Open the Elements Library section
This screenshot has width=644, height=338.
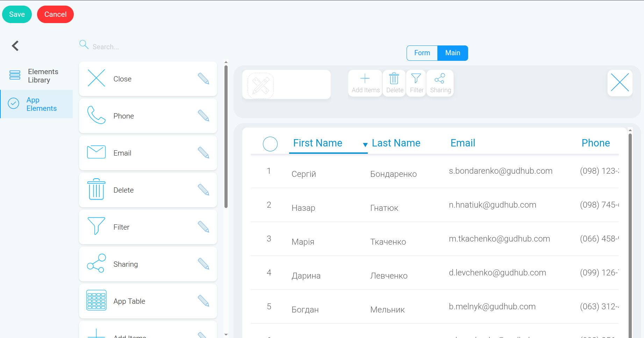coord(36,76)
